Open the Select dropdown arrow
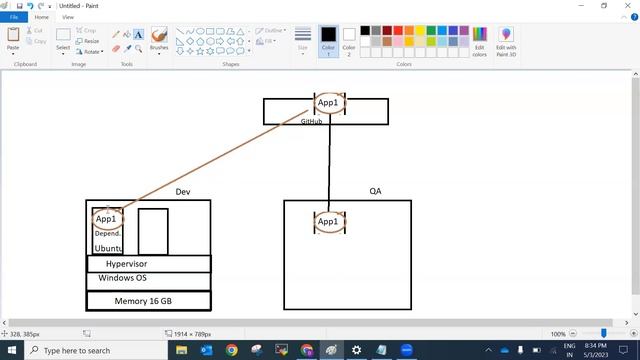 coord(63,53)
